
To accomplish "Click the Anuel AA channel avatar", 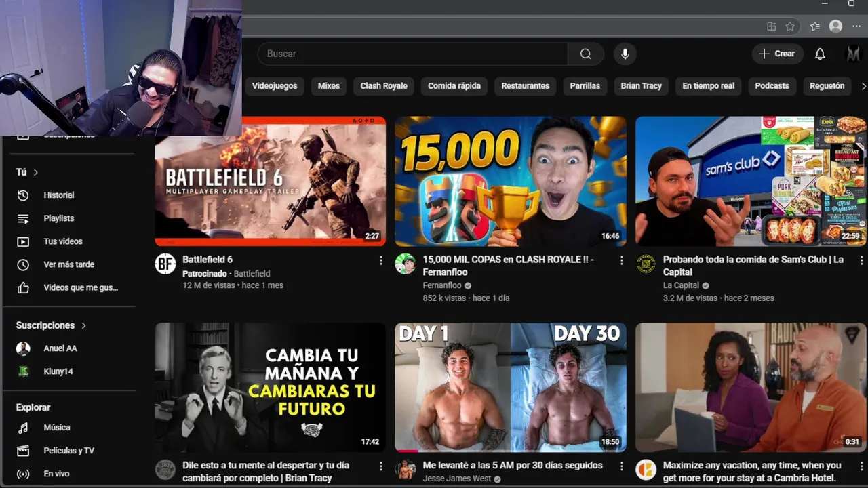I will [x=23, y=348].
